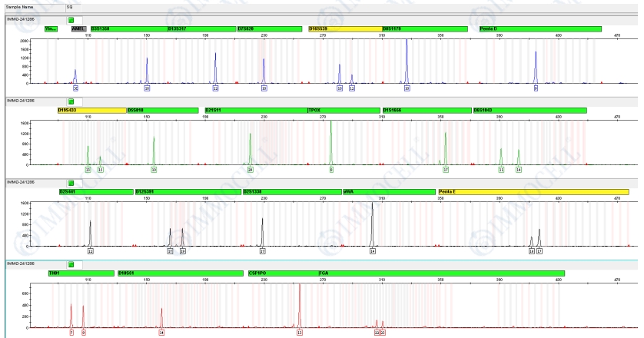
Task: Click the tall red CSF1PO peak
Action: pos(300,306)
